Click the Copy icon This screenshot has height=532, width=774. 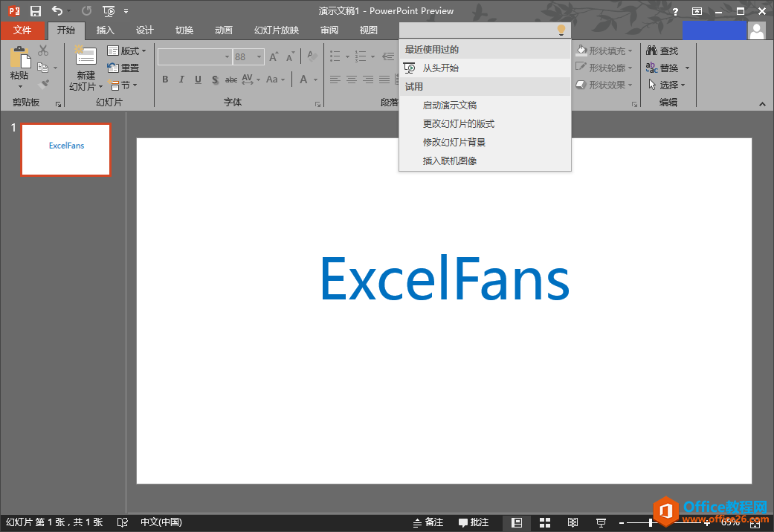(x=43, y=68)
